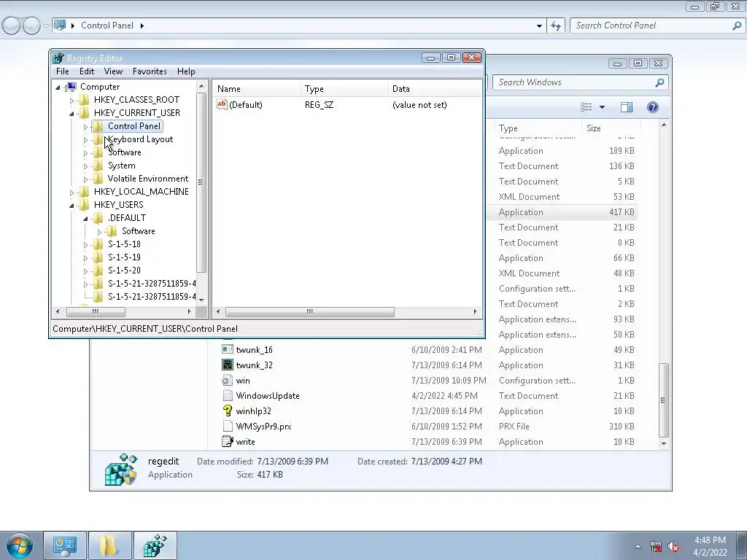
Task: Click the Type column header in Registry Editor
Action: tap(344, 88)
